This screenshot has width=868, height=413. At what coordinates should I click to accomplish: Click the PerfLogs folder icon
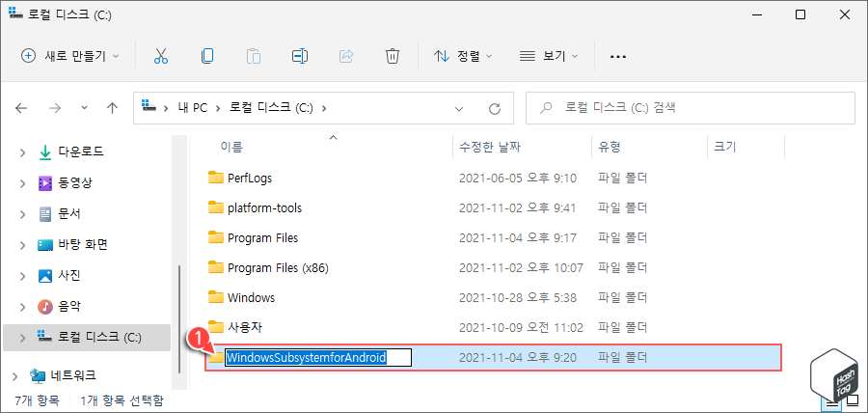pyautogui.click(x=215, y=178)
